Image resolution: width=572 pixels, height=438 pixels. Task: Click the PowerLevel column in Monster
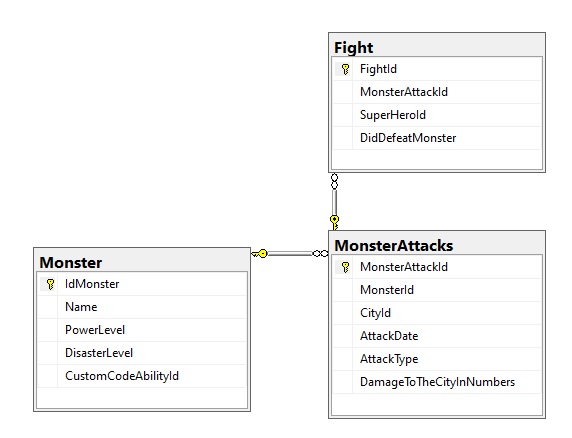(x=142, y=330)
